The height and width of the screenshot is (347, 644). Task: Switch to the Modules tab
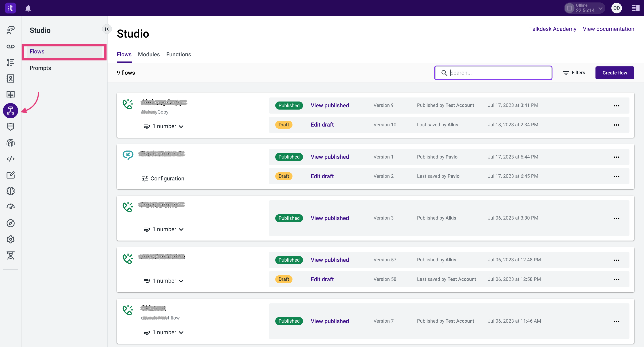149,55
